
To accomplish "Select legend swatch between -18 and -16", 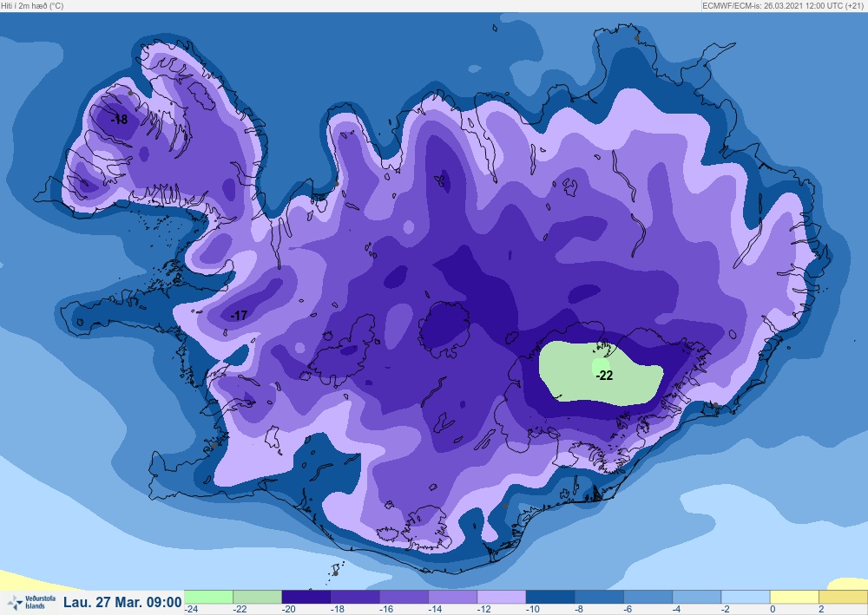I will coord(355,597).
